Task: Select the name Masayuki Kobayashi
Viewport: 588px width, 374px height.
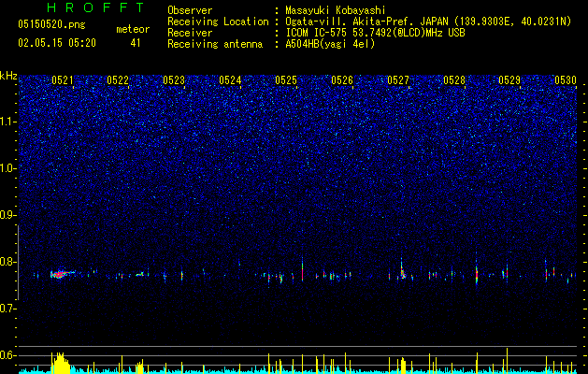Action: (x=336, y=10)
